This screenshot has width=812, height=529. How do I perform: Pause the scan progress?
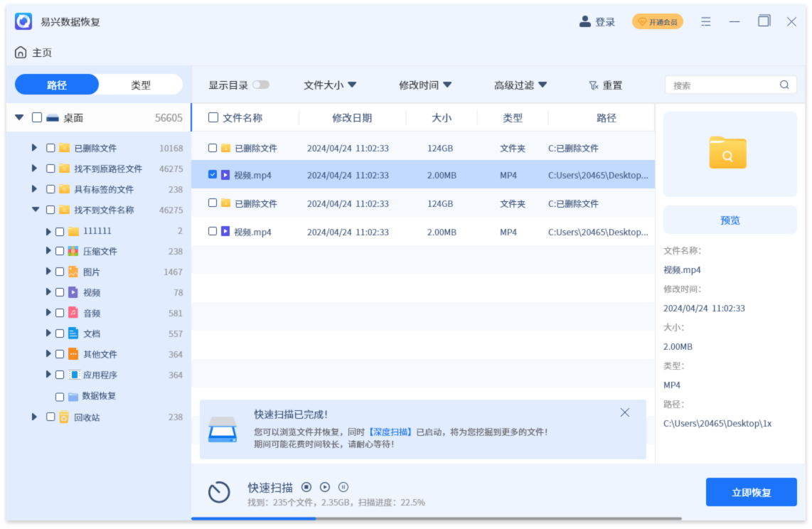[343, 486]
